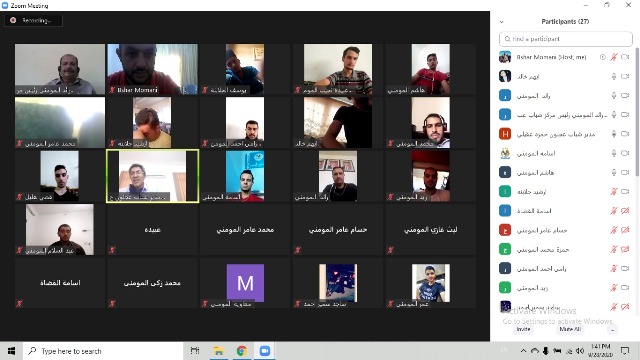Click muted mic icon on محمد زكي المومني tile
The image size is (640, 360).
112,303
